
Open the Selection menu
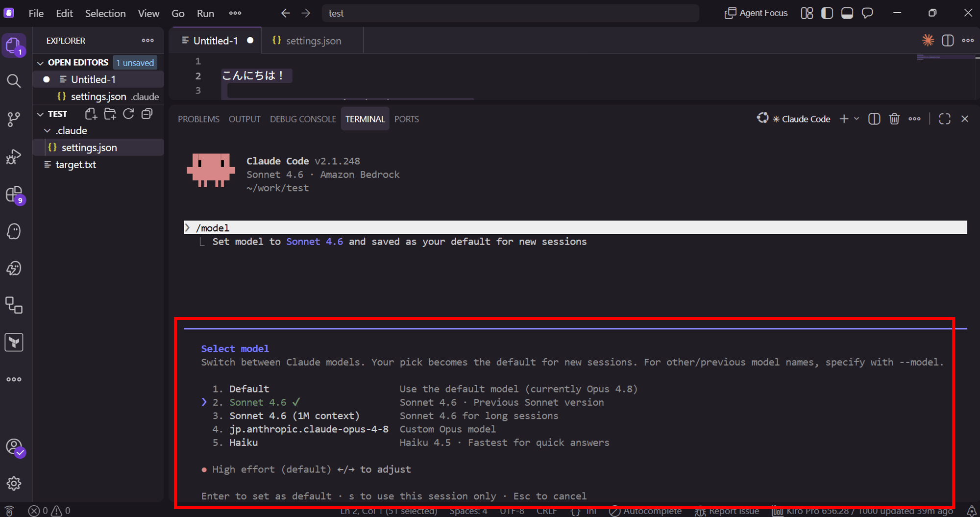105,13
